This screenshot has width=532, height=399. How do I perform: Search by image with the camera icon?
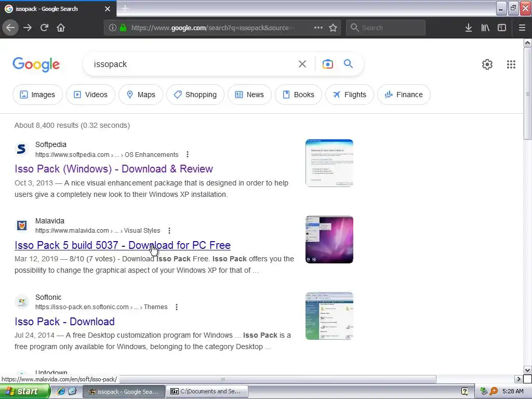328,64
